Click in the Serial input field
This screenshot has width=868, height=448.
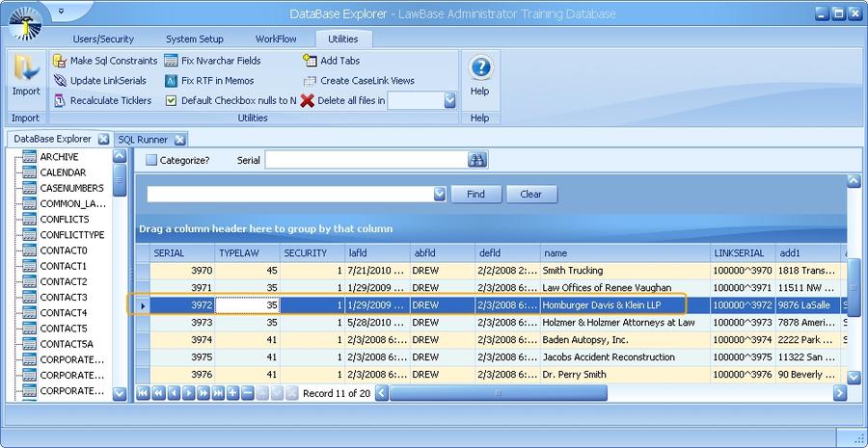click(366, 160)
